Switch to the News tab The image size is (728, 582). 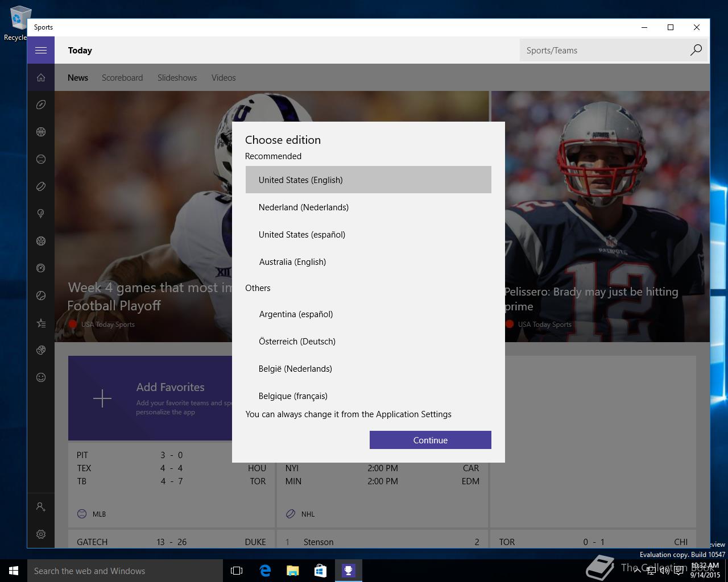78,78
